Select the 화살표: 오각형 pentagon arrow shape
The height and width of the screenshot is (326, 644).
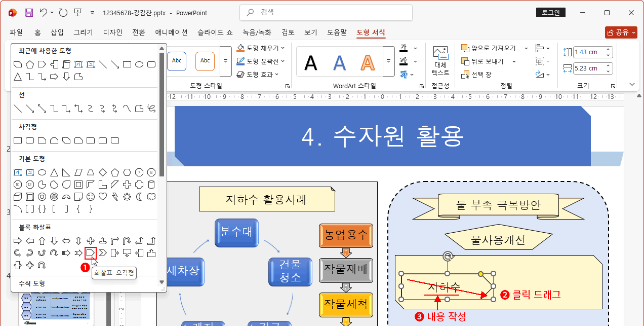click(91, 252)
